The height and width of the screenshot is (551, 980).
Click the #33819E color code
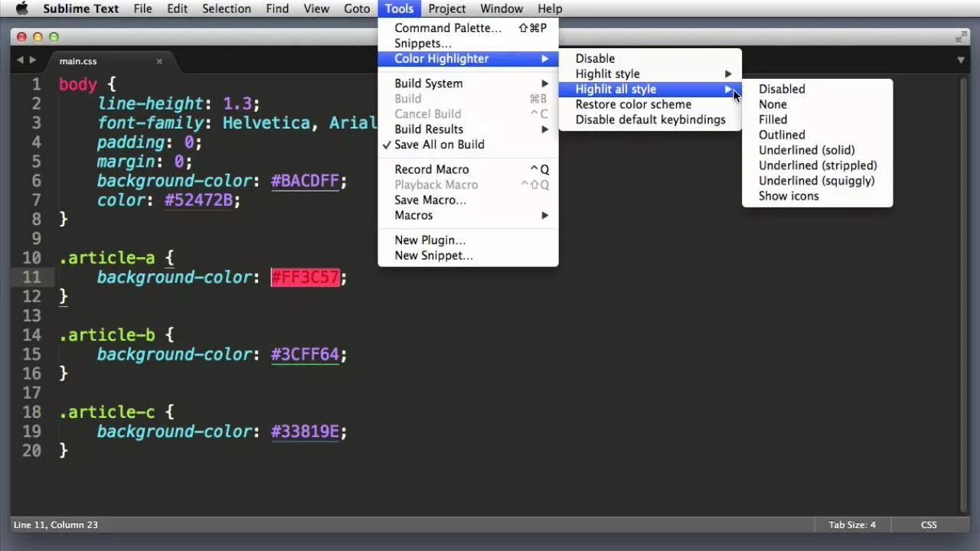[x=305, y=432]
